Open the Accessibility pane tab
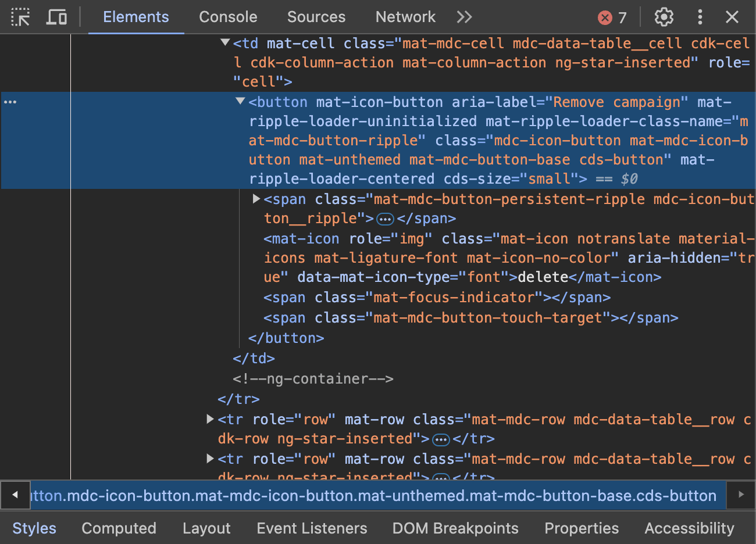756x544 pixels. (x=689, y=528)
